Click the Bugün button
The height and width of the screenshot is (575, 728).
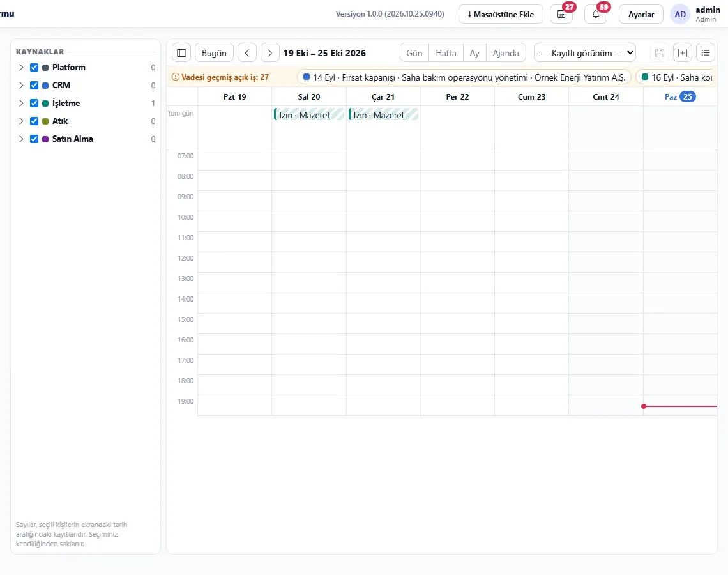pos(214,53)
